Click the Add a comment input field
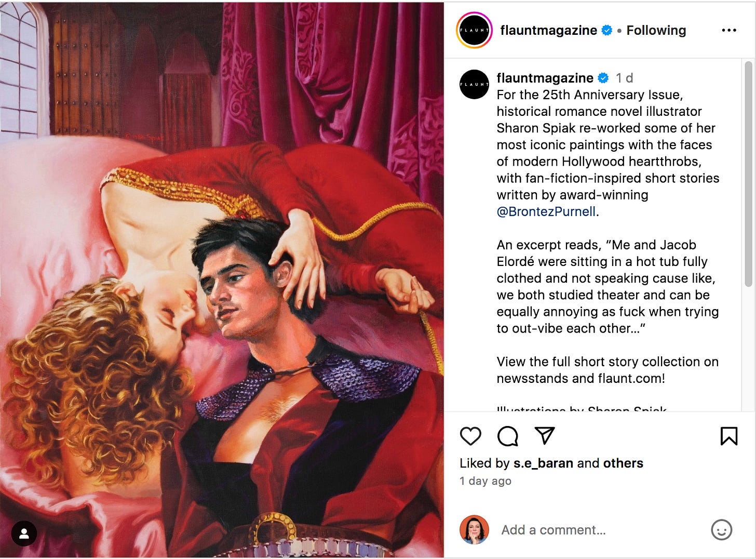756x559 pixels. (553, 530)
